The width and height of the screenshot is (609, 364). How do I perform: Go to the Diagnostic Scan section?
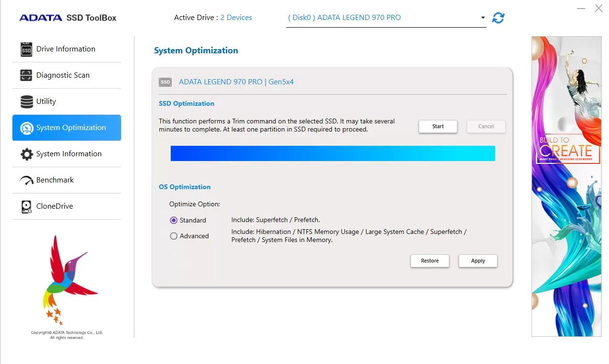coord(62,75)
